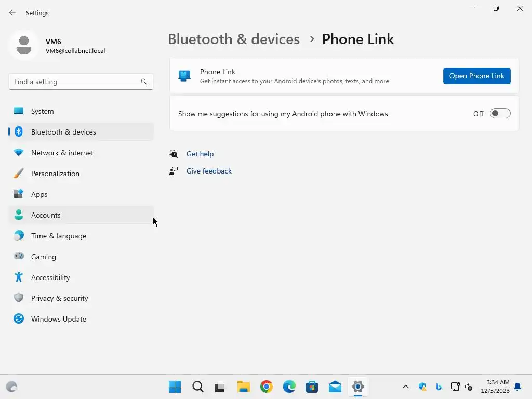532x399 pixels.
Task: Click the Accessibility figure icon
Action: pos(19,277)
